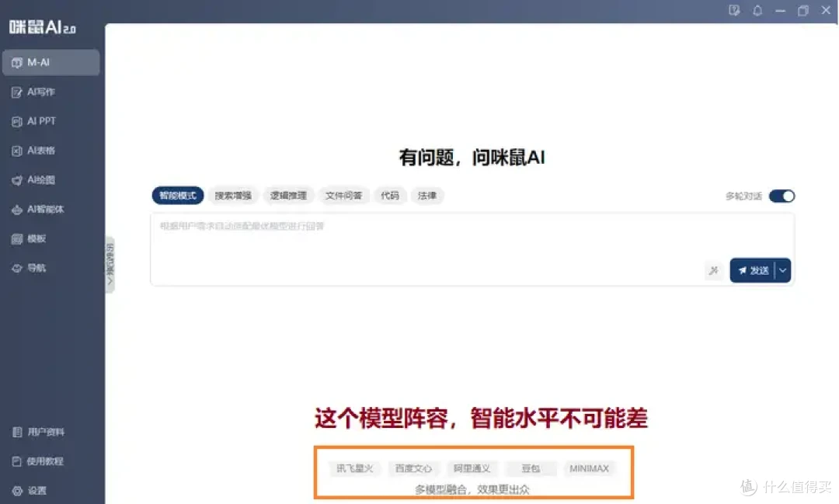Image resolution: width=839 pixels, height=504 pixels.
Task: Toggle the 多轮对话 switch
Action: click(x=782, y=196)
